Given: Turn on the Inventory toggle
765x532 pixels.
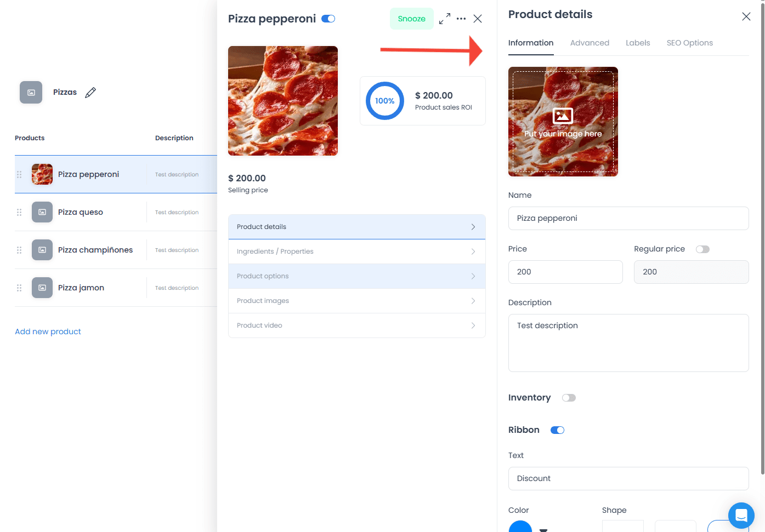Looking at the screenshot, I should click(569, 398).
